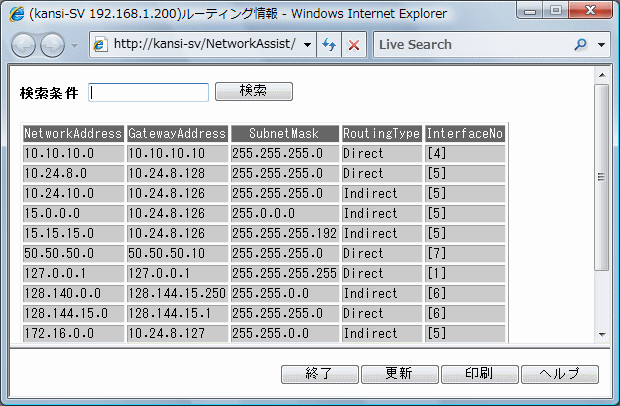Open help with the ヘルプ button
This screenshot has height=406, width=620.
point(559,374)
